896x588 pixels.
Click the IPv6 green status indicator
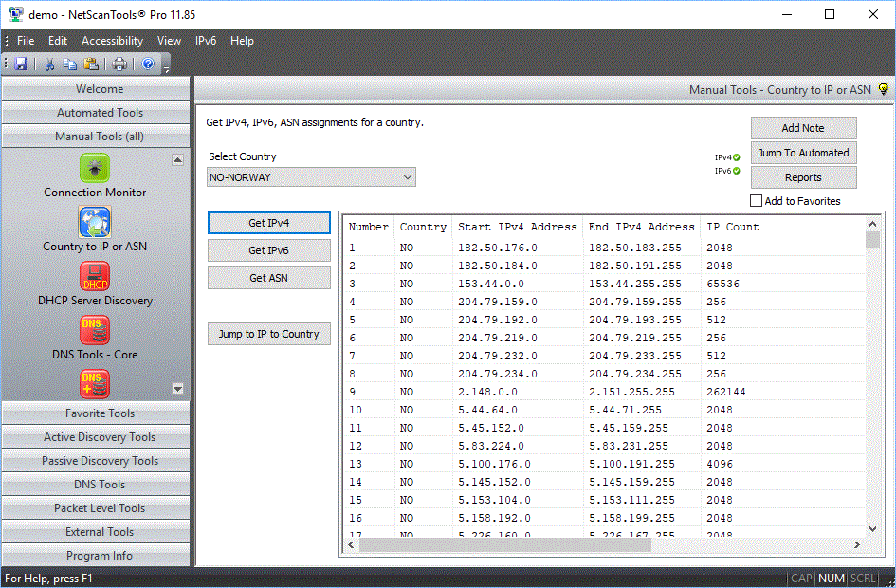737,171
